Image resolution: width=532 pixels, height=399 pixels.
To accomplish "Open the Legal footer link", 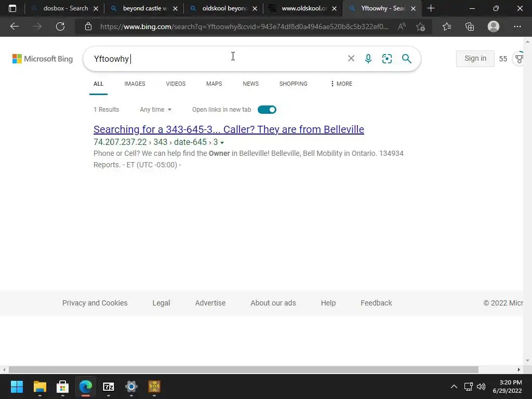I will [x=161, y=303].
